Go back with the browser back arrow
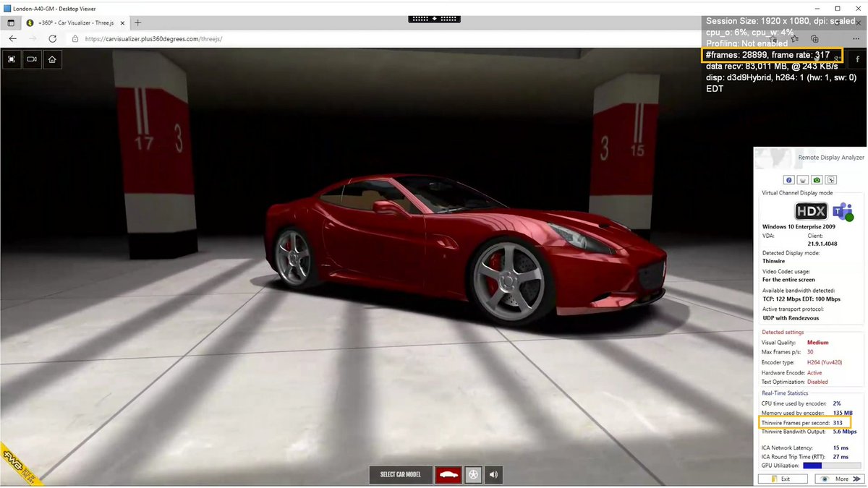This screenshot has width=868, height=488. pyautogui.click(x=13, y=38)
